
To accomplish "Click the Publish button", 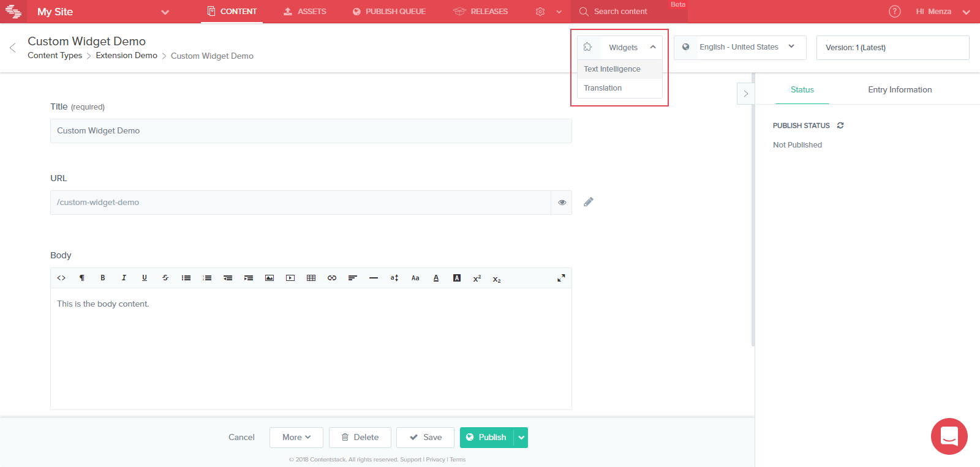I will pyautogui.click(x=486, y=438).
